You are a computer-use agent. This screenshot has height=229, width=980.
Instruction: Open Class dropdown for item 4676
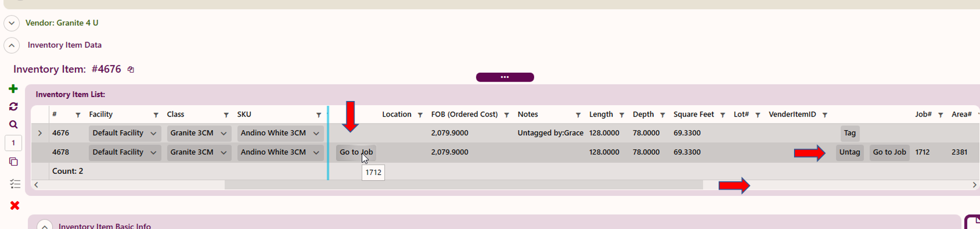199,133
